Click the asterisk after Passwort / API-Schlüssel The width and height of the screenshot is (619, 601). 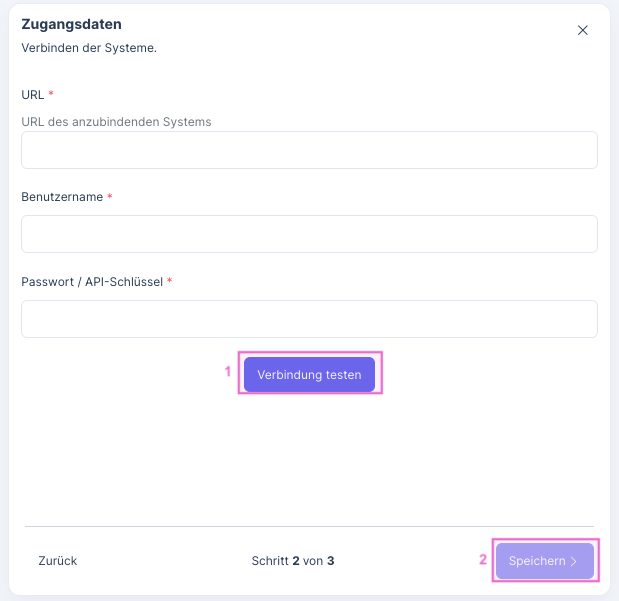170,282
